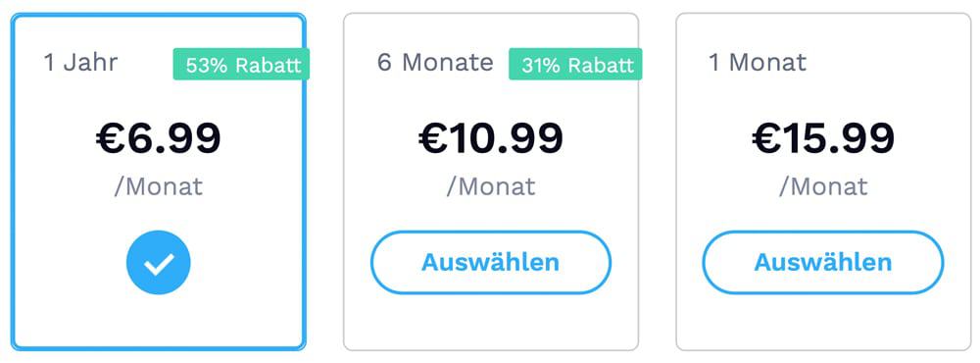Click /Monat label under €15.99
The height and width of the screenshot is (363, 980).
(823, 186)
